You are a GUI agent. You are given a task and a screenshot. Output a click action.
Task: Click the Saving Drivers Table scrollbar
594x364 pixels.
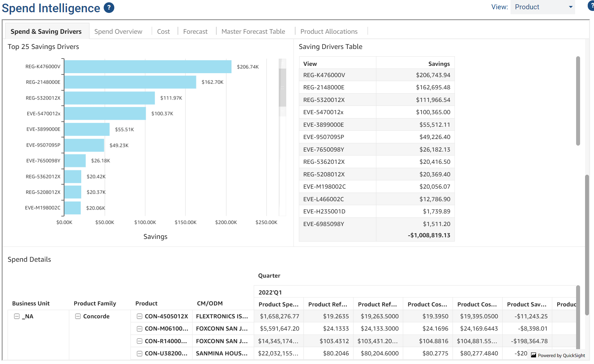click(578, 101)
